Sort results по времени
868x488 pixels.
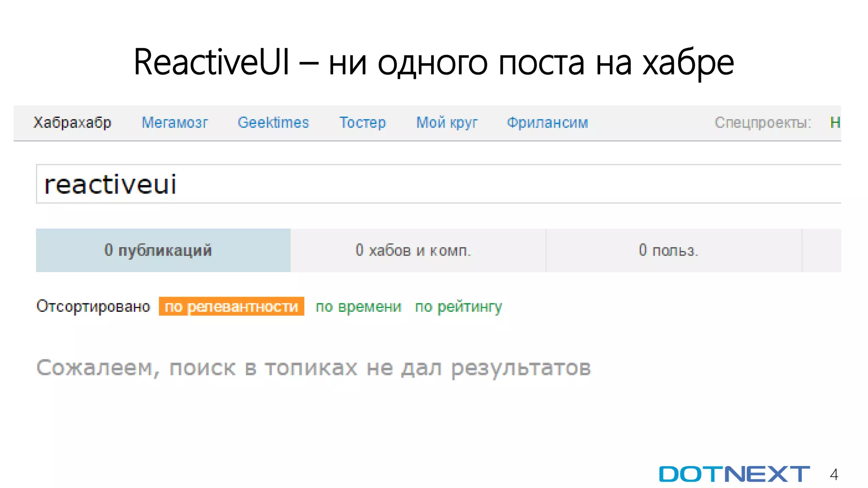359,306
